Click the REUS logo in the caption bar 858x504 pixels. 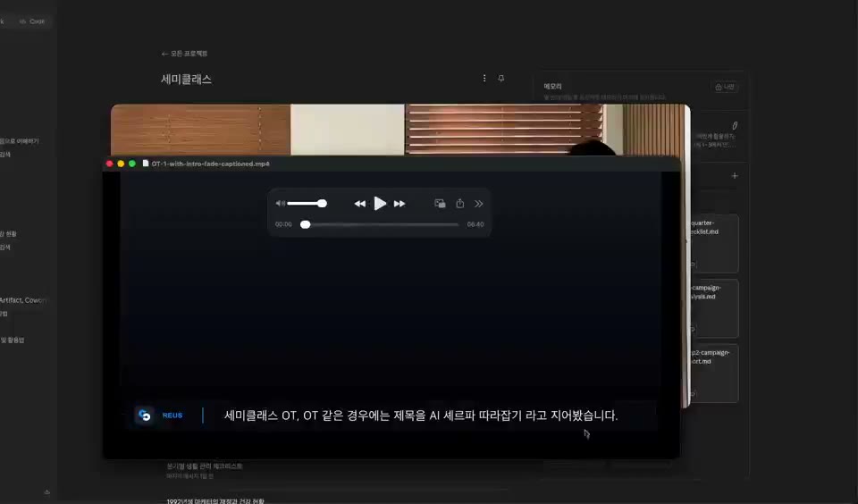point(145,416)
